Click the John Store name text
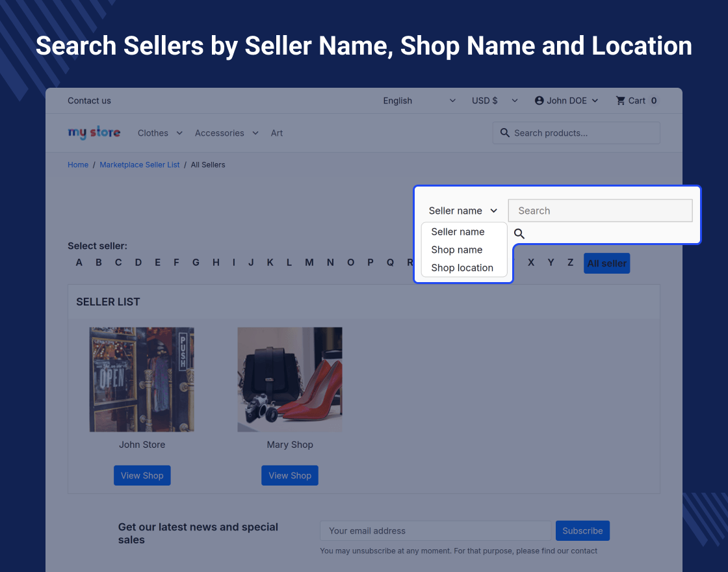The image size is (728, 572). 142,445
